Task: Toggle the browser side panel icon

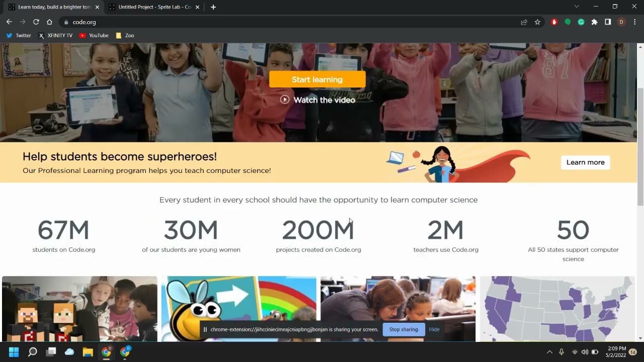Action: pyautogui.click(x=608, y=22)
